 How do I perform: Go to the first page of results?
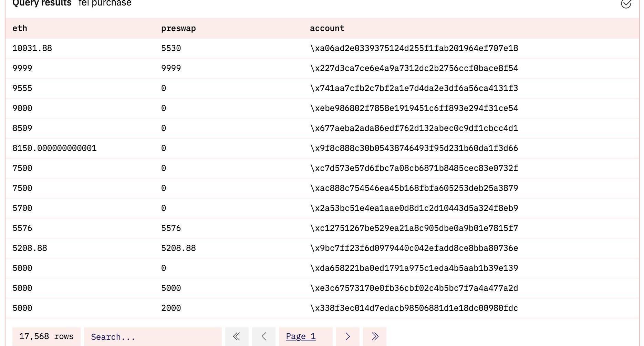pos(237,336)
